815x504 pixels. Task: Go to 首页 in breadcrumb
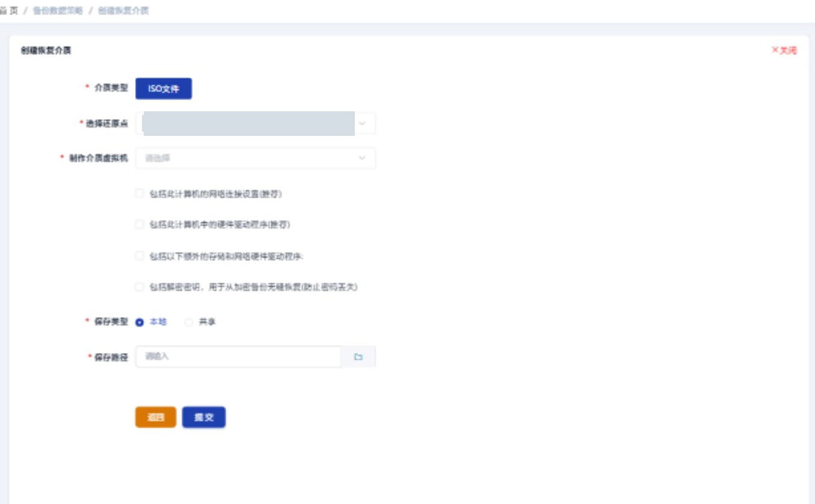click(x=8, y=11)
